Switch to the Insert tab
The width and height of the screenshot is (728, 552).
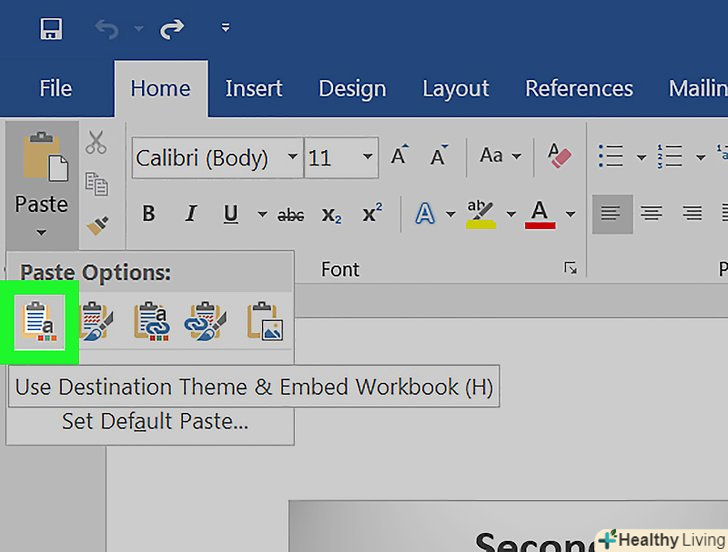coord(254,88)
